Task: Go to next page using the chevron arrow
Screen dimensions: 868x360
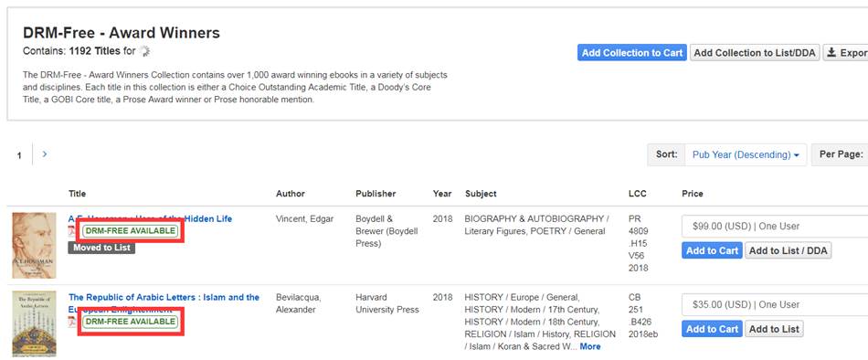Action: pos(44,154)
